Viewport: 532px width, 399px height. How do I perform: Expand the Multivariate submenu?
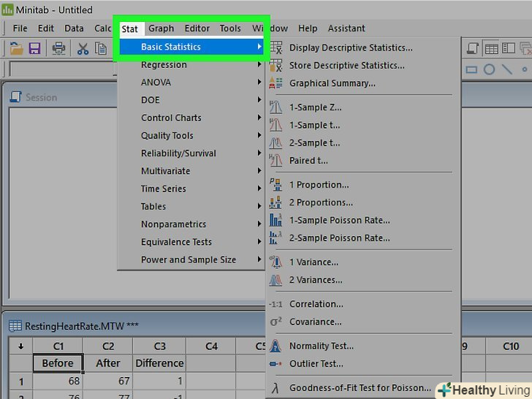191,171
